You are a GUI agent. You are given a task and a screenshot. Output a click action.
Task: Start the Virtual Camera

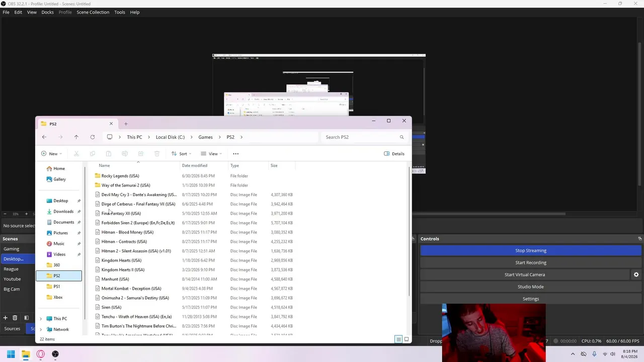525,275
